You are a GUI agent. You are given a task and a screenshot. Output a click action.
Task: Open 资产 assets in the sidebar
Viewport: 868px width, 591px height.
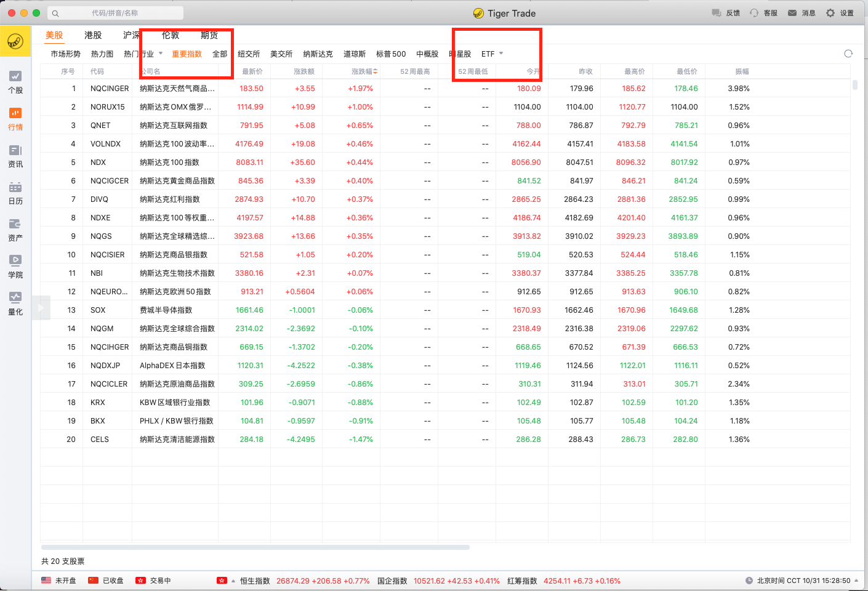click(15, 230)
